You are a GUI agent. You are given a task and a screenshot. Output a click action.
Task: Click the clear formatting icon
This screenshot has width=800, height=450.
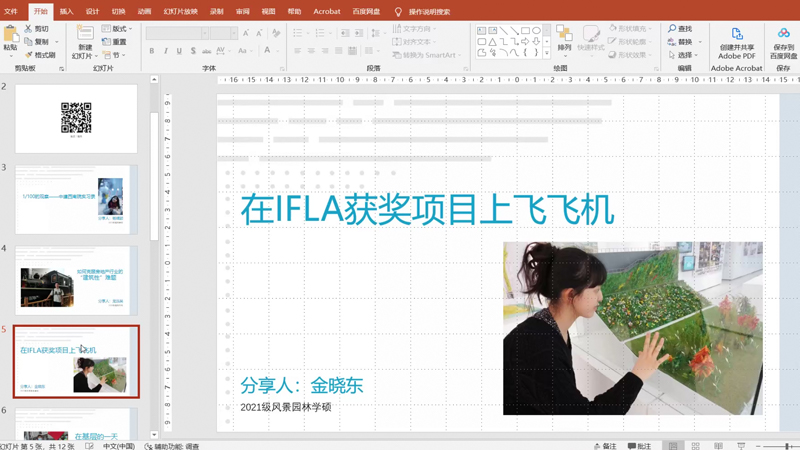[276, 33]
